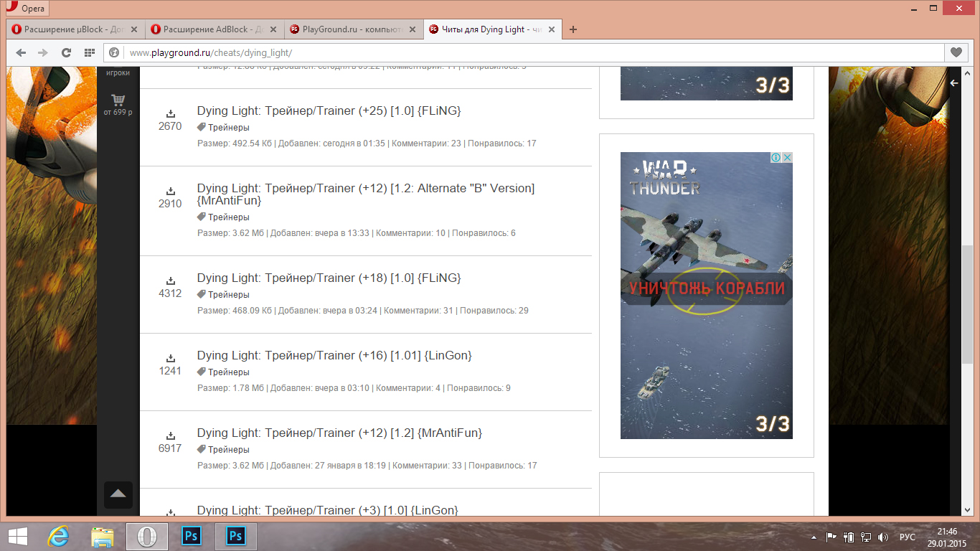Viewport: 980px width, 551px height.
Task: Click Трейнеры tag under Trainer (+16) LinGon
Action: [x=229, y=372]
